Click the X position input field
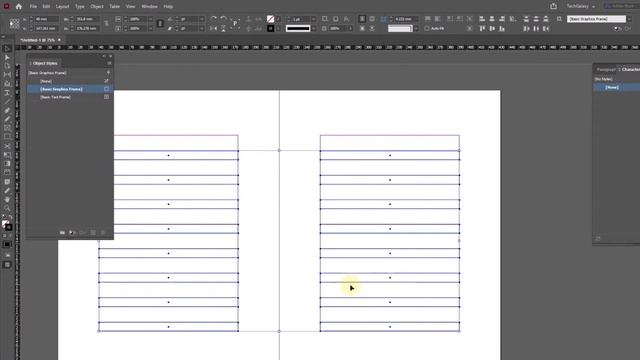The height and width of the screenshot is (360, 640). click(46, 19)
